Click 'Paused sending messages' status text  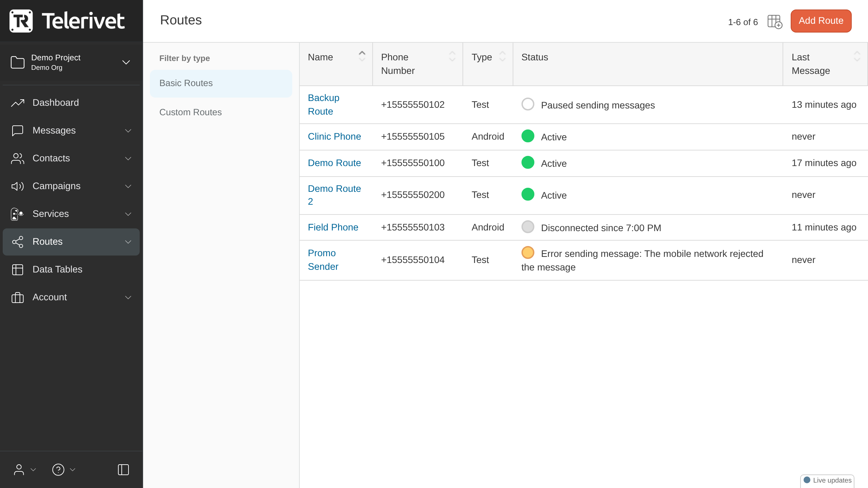[598, 105]
